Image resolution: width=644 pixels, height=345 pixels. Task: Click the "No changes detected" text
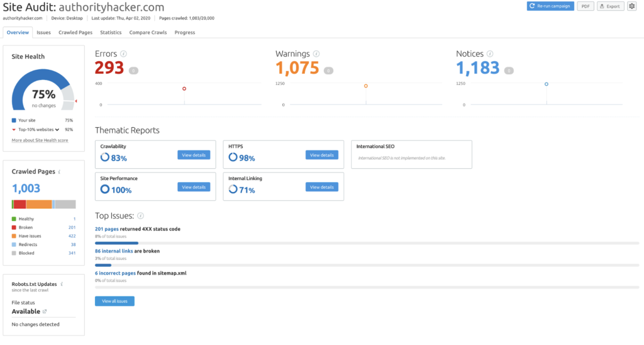[x=35, y=324]
